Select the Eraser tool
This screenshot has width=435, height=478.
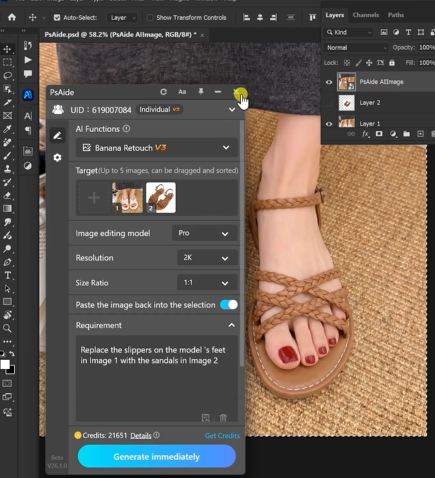coord(7,195)
